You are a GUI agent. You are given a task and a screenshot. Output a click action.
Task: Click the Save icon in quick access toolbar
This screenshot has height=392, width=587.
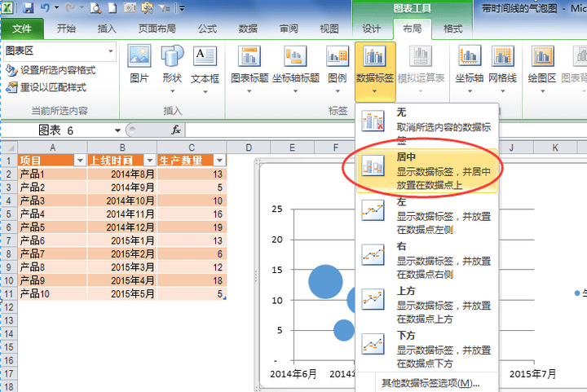[x=28, y=8]
